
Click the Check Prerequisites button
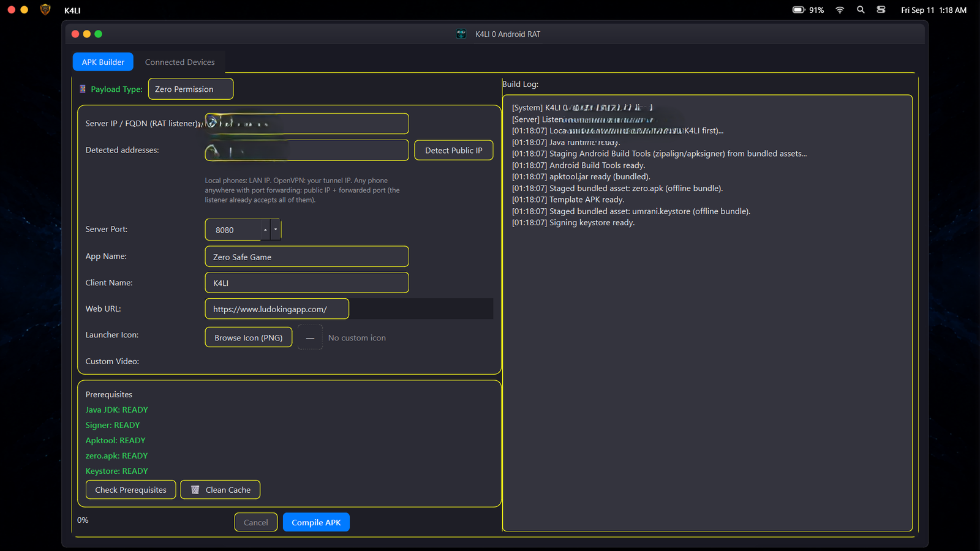[x=130, y=490]
